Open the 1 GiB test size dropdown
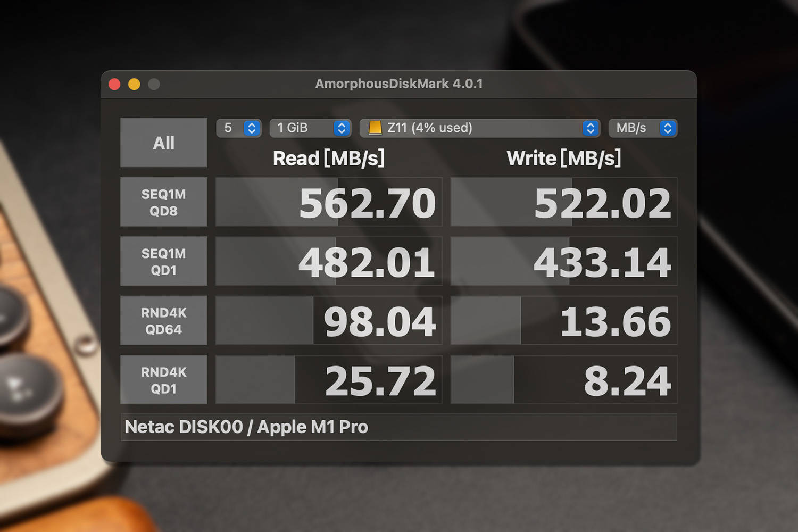The height and width of the screenshot is (532, 798). tap(310, 128)
